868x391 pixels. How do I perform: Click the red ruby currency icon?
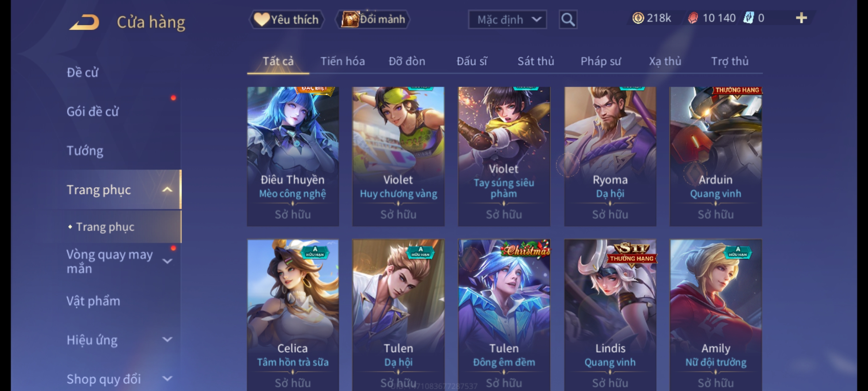click(x=693, y=18)
